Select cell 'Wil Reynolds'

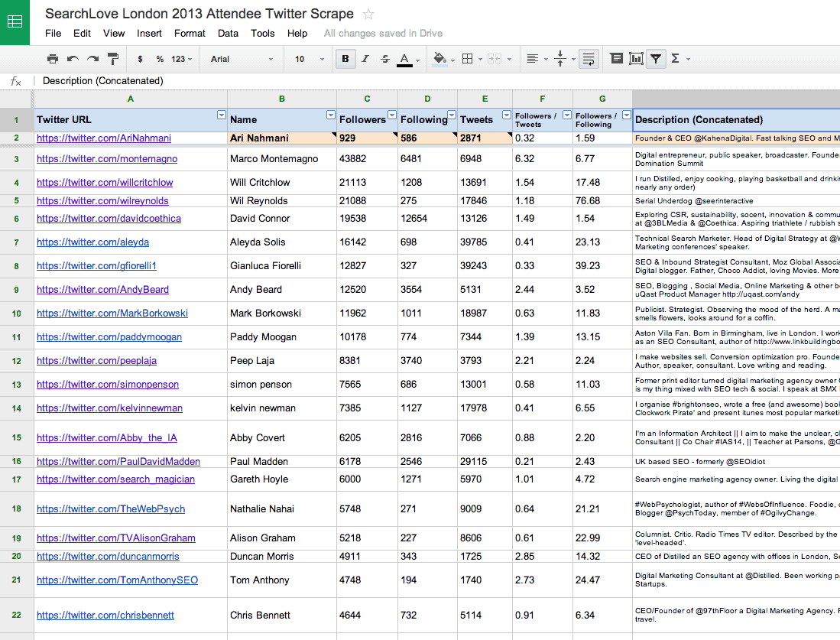click(282, 201)
